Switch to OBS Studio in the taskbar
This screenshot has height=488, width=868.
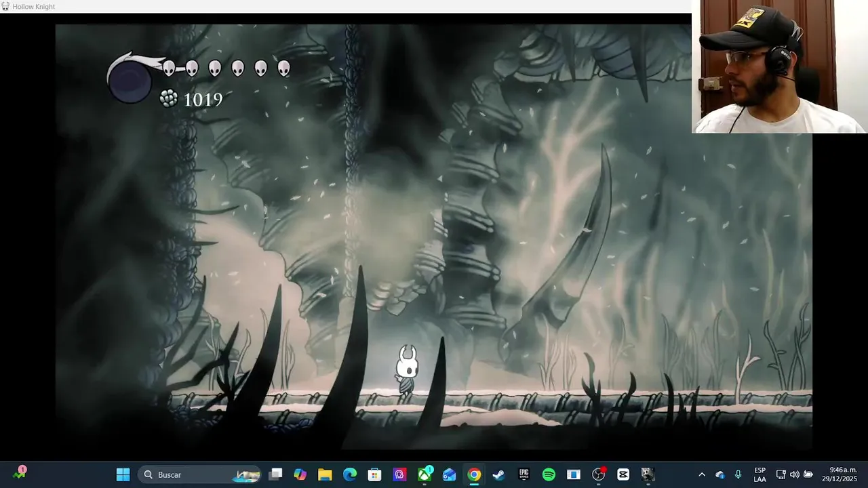click(x=598, y=474)
